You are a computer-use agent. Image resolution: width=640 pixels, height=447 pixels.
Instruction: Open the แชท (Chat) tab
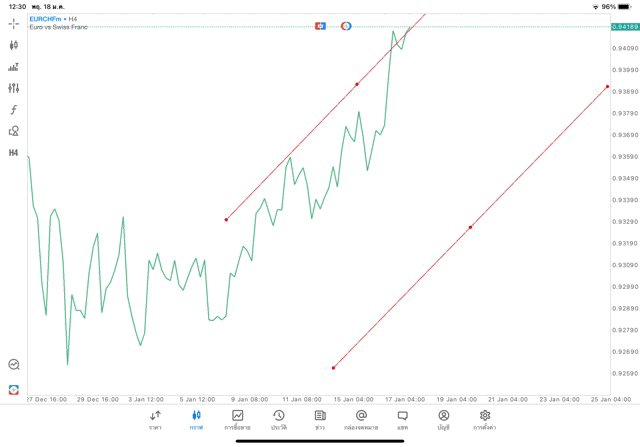402,419
